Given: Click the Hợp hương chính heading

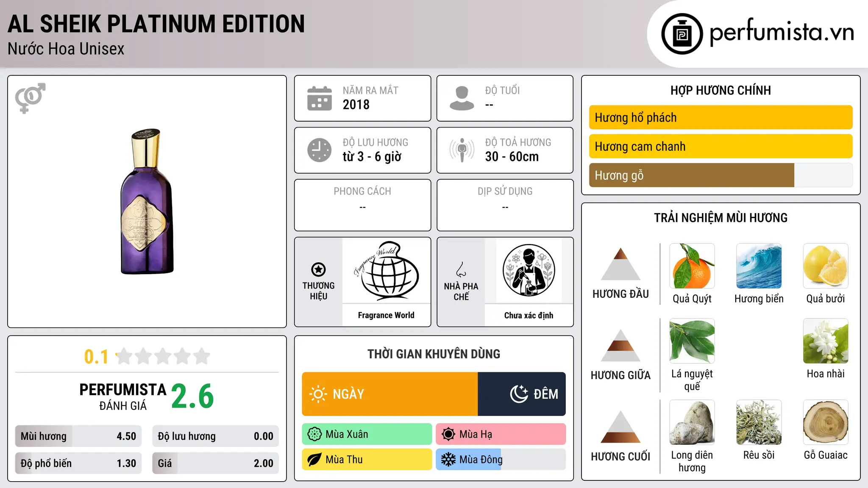Looking at the screenshot, I should coord(721,90).
